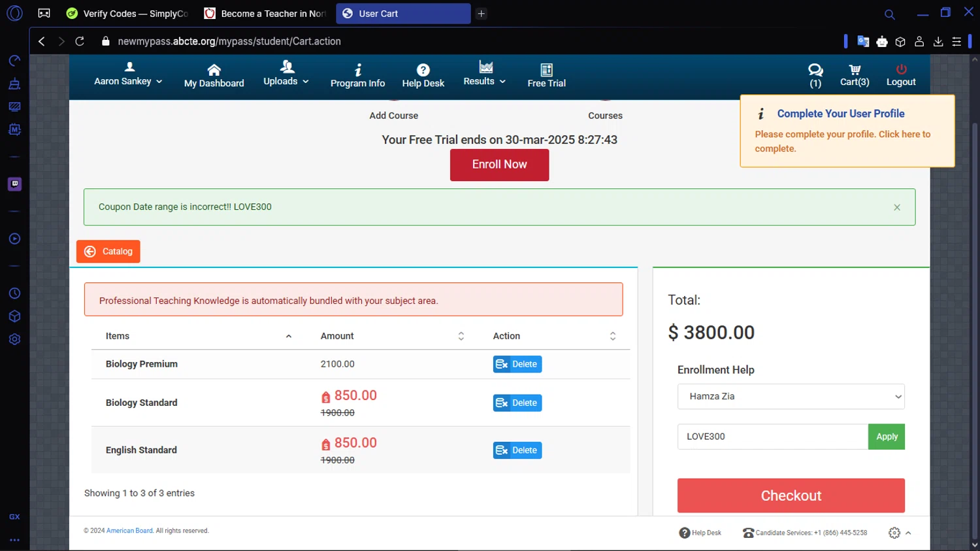The height and width of the screenshot is (551, 980).
Task: Click the bot icon in browser toolbar
Action: (x=882, y=41)
